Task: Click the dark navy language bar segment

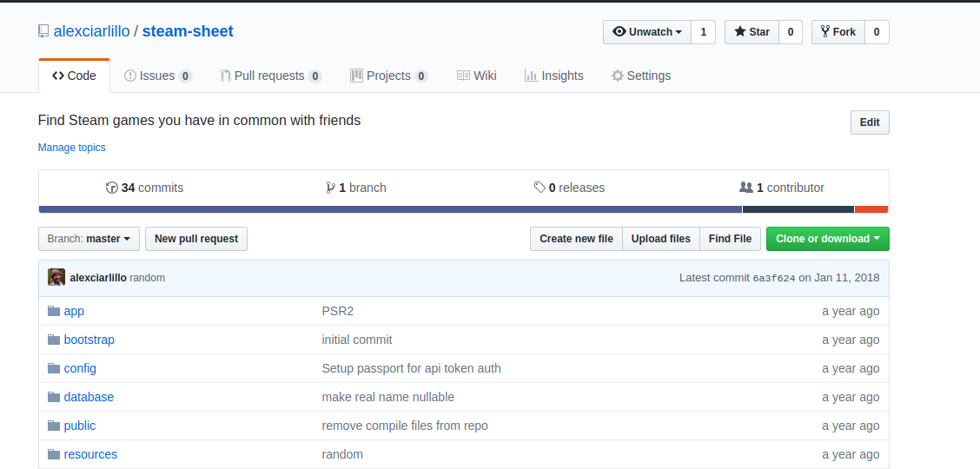Action: tap(798, 209)
